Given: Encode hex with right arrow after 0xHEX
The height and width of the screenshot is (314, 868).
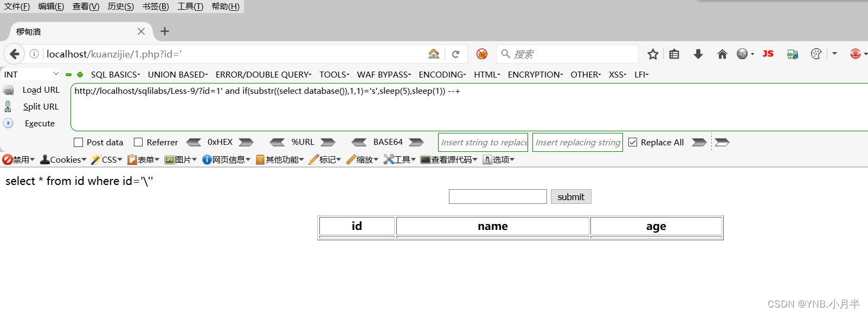Looking at the screenshot, I should (246, 142).
